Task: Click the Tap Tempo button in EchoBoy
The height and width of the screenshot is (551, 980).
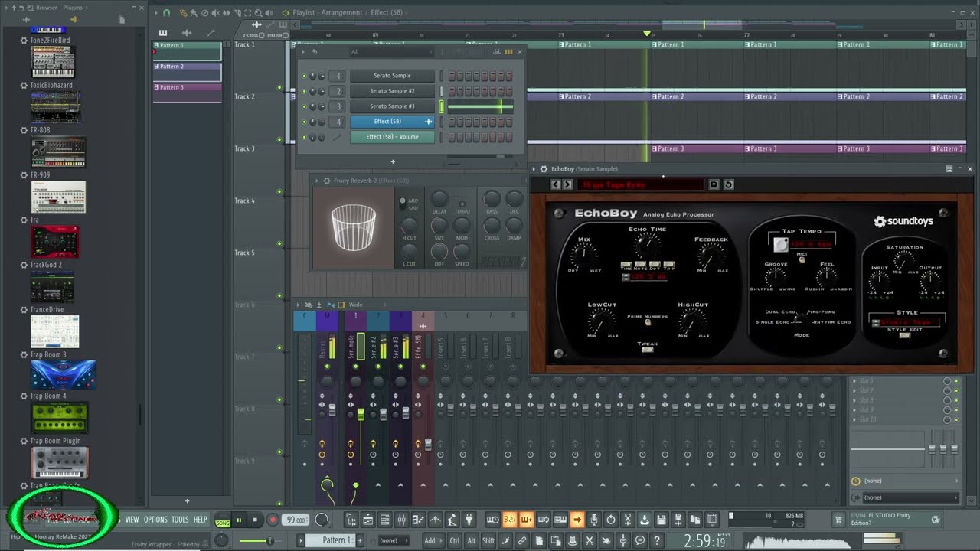Action: (x=781, y=245)
